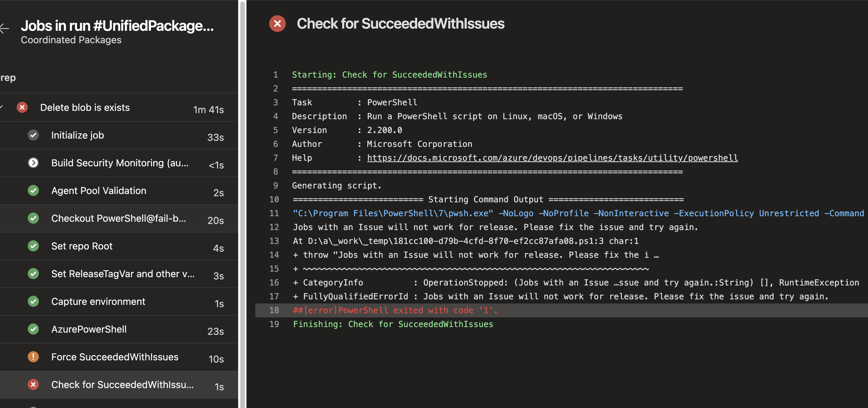This screenshot has height=408, width=868.
Task: Click the 4s duration of Set repo Root
Action: [x=219, y=248]
